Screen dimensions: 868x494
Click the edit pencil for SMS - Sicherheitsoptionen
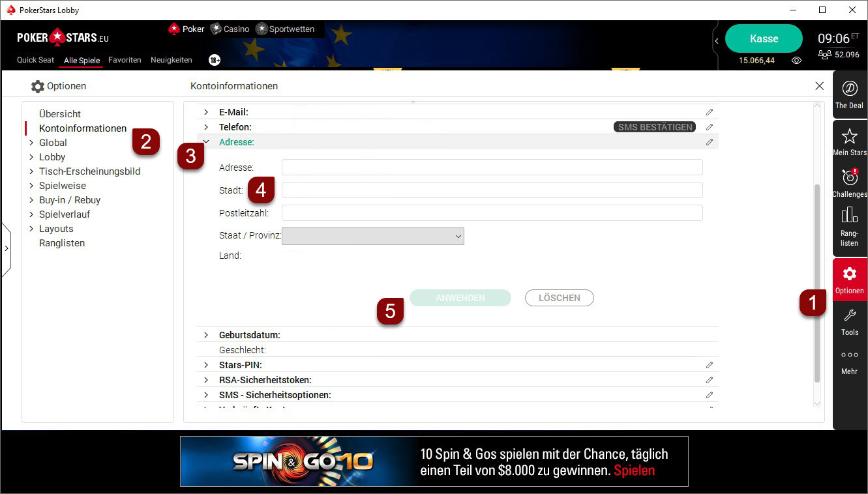710,395
